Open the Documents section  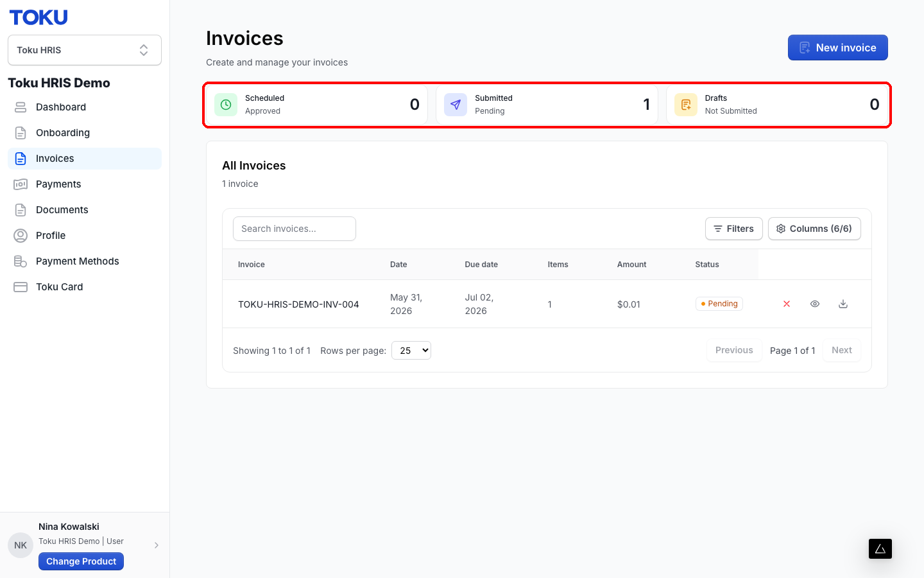click(x=85, y=210)
